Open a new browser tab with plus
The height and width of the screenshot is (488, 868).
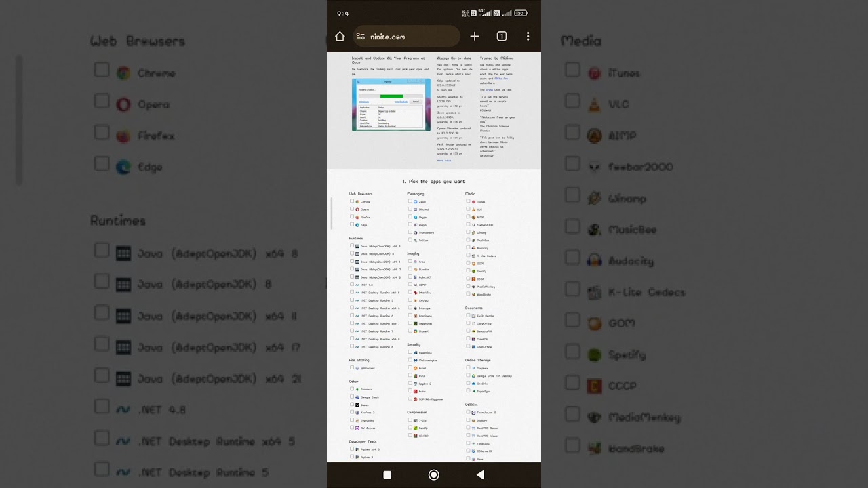(x=475, y=37)
